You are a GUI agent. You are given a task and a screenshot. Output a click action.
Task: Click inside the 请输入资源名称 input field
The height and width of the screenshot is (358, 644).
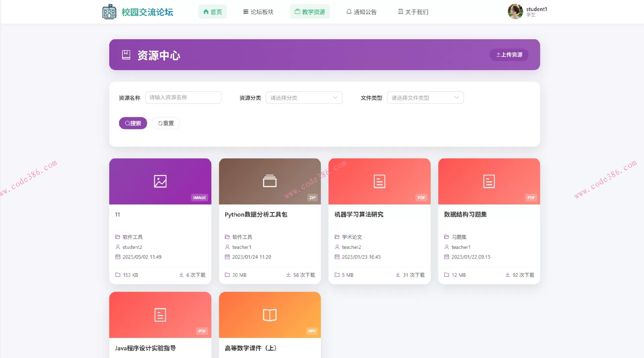click(x=183, y=98)
